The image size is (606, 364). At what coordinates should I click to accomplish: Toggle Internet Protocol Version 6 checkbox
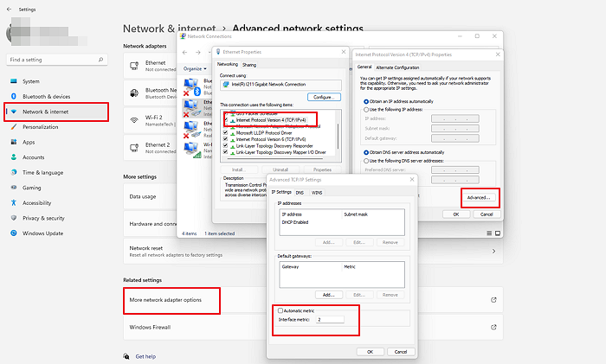click(225, 139)
